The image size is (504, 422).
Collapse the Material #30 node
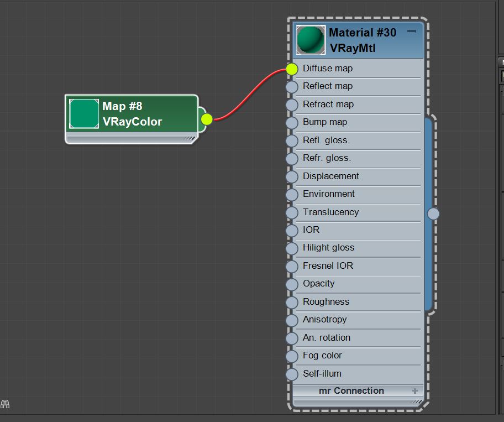pyautogui.click(x=412, y=32)
